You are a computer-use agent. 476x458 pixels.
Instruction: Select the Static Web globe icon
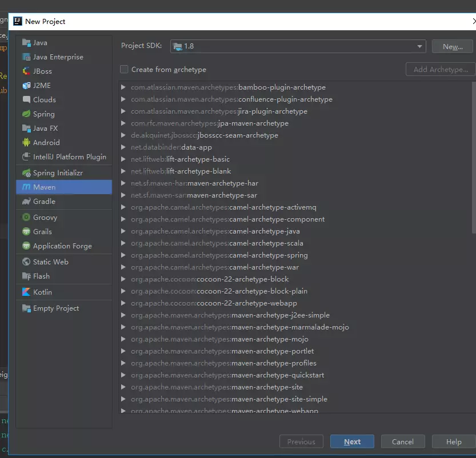point(26,262)
